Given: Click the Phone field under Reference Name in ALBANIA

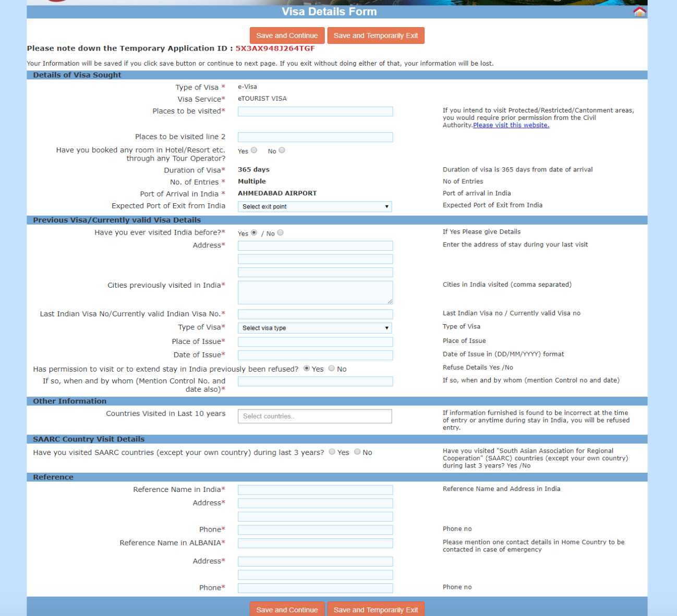Looking at the screenshot, I should tap(315, 587).
